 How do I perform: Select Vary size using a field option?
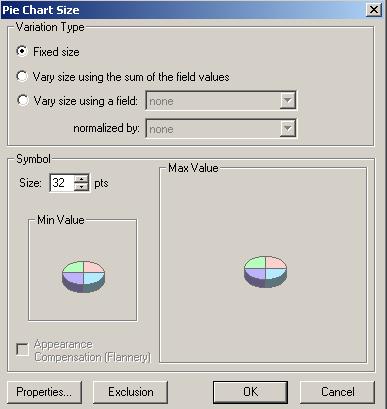[22, 100]
